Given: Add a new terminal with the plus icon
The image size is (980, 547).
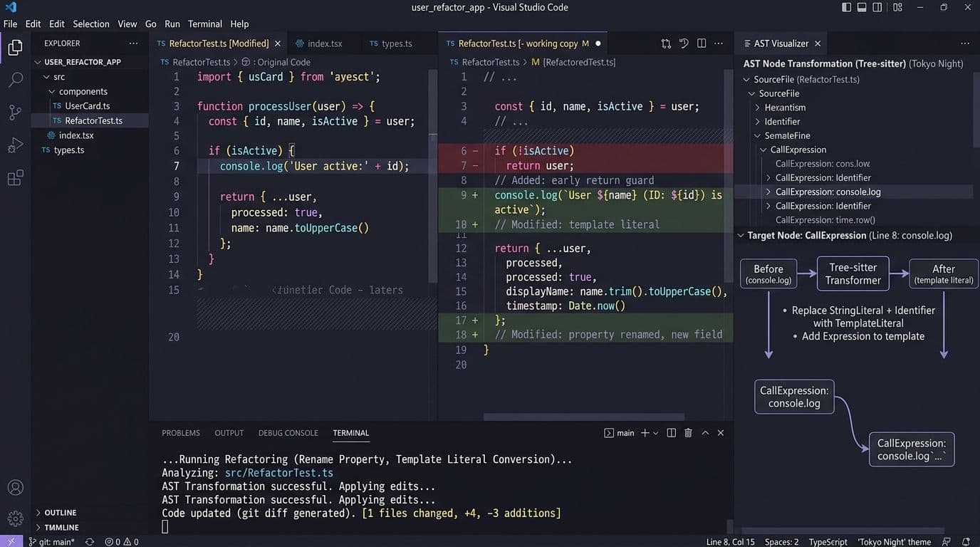Looking at the screenshot, I should pos(645,433).
